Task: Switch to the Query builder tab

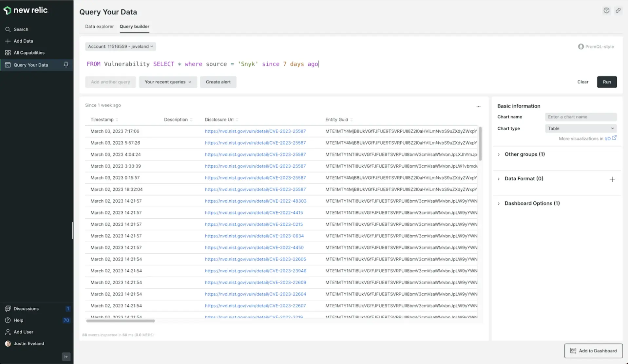Action: coord(134,27)
